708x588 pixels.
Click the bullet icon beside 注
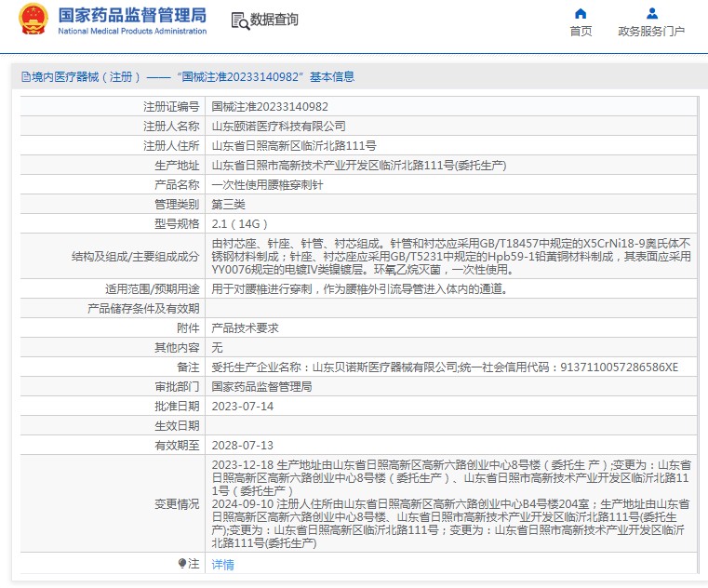coord(182,564)
